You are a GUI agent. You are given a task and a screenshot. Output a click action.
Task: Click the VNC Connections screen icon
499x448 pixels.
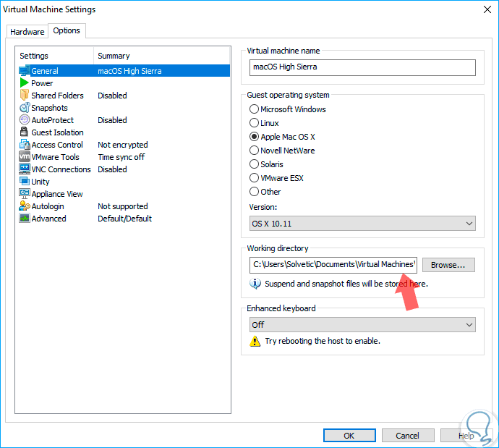25,169
